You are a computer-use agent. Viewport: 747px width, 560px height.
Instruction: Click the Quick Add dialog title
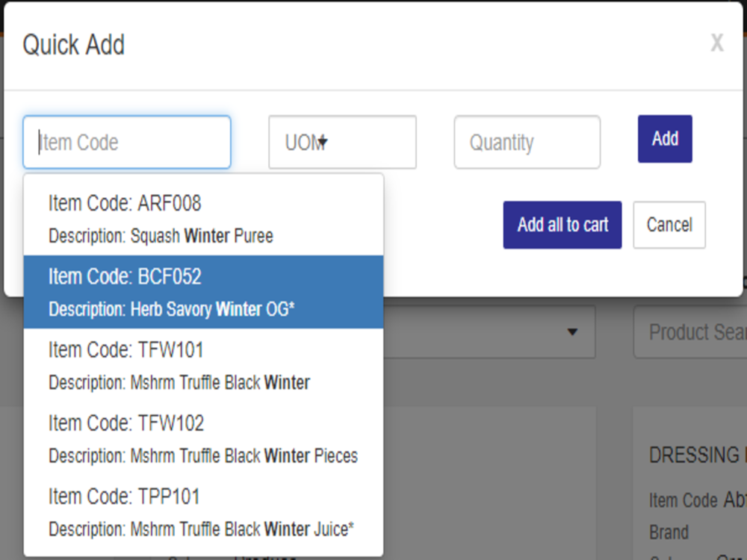[x=74, y=45]
